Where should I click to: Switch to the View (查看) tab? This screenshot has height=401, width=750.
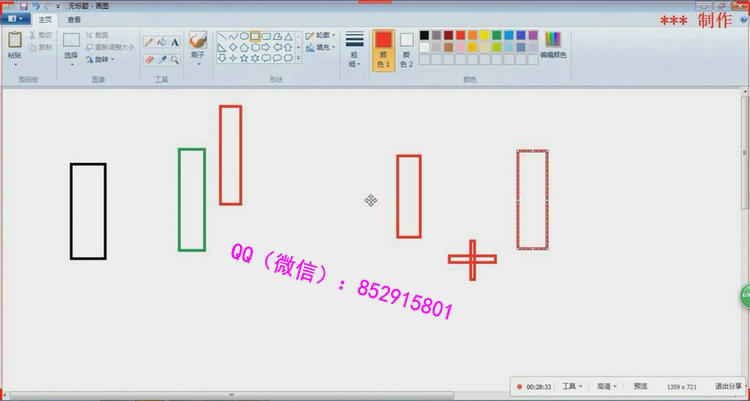pos(75,19)
